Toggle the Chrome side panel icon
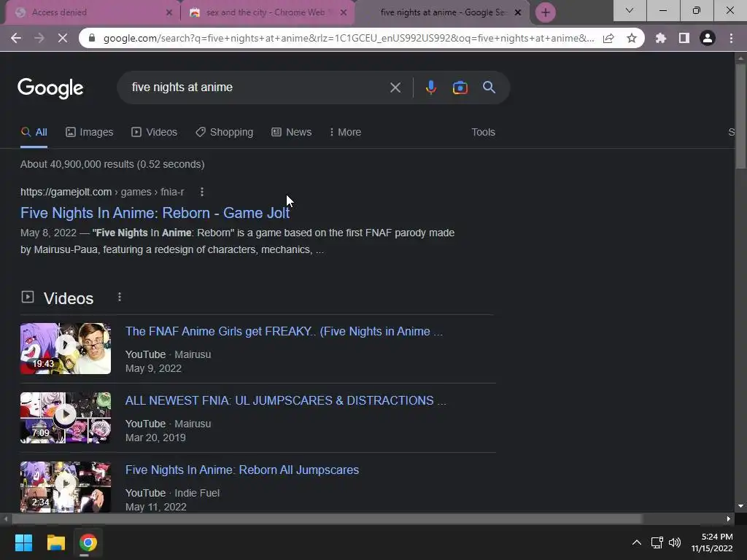The width and height of the screenshot is (747, 560). [684, 38]
